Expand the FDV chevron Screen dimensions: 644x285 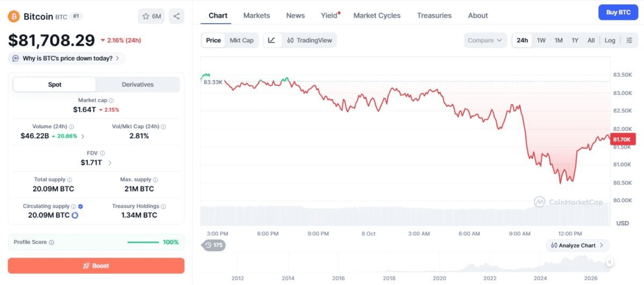tap(110, 163)
